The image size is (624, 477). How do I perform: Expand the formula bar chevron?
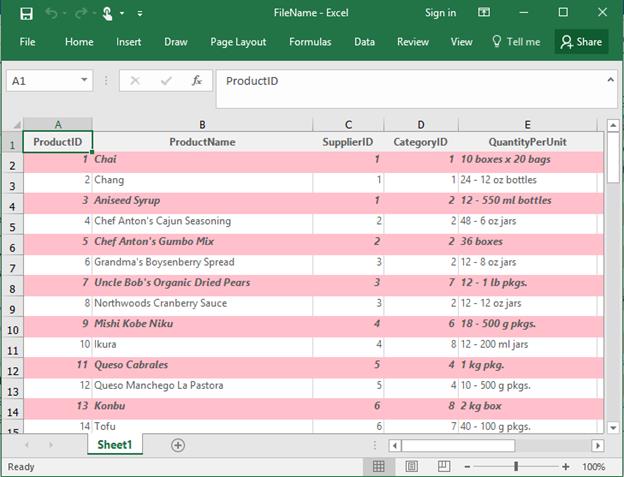point(610,80)
